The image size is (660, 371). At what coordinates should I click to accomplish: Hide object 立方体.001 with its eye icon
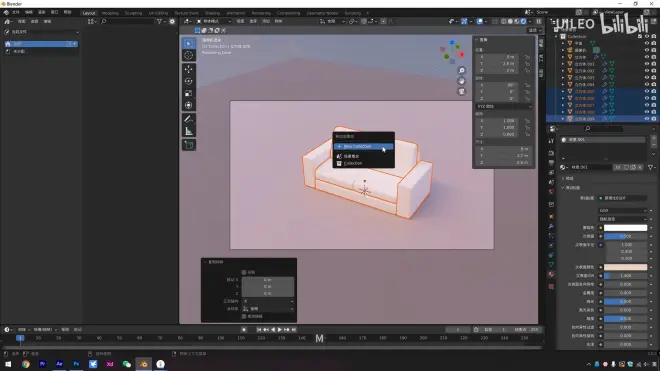tap(647, 64)
